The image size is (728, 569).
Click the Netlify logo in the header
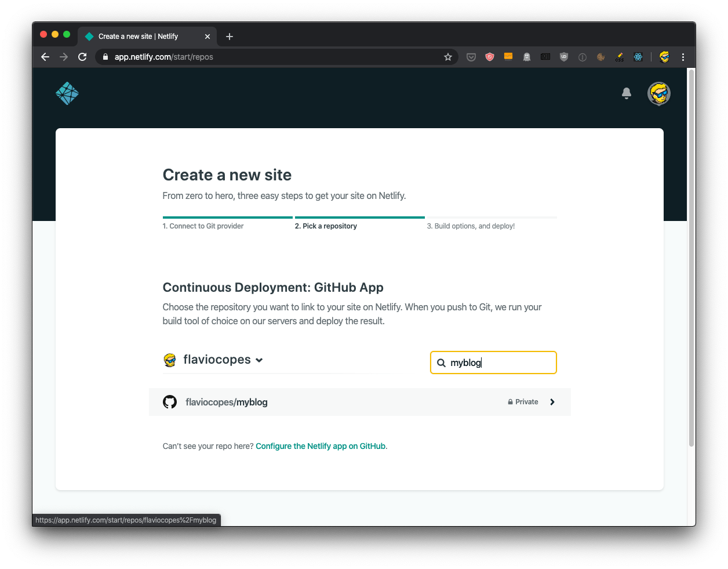click(x=67, y=93)
